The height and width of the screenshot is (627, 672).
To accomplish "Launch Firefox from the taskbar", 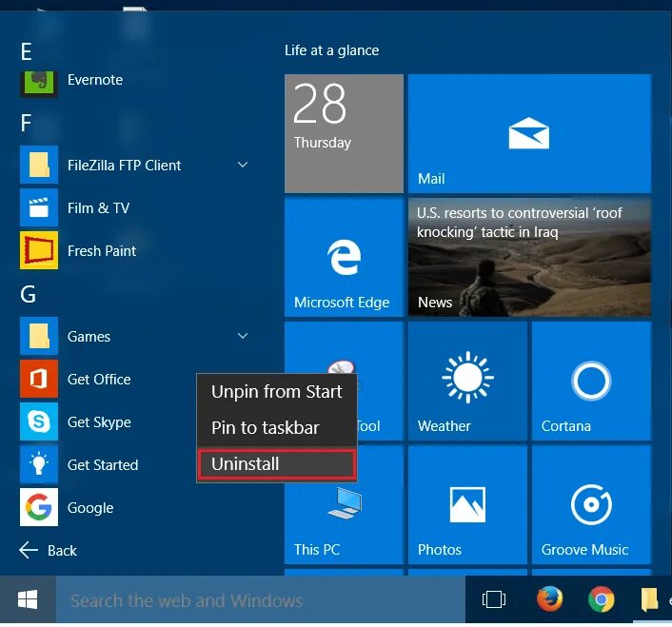I will 550,599.
